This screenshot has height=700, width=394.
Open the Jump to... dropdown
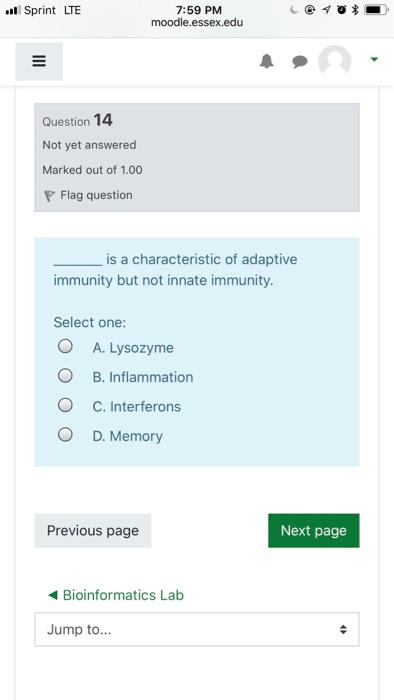pyautogui.click(x=197, y=629)
